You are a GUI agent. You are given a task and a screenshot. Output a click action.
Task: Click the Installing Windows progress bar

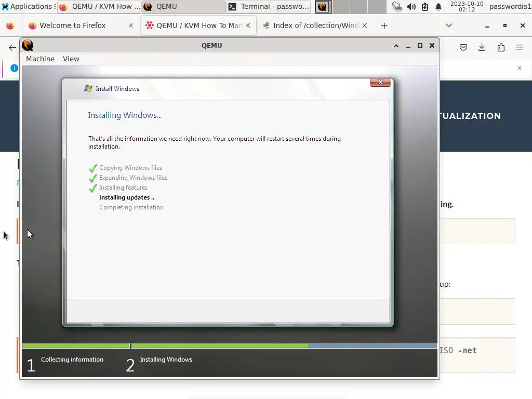284,345
